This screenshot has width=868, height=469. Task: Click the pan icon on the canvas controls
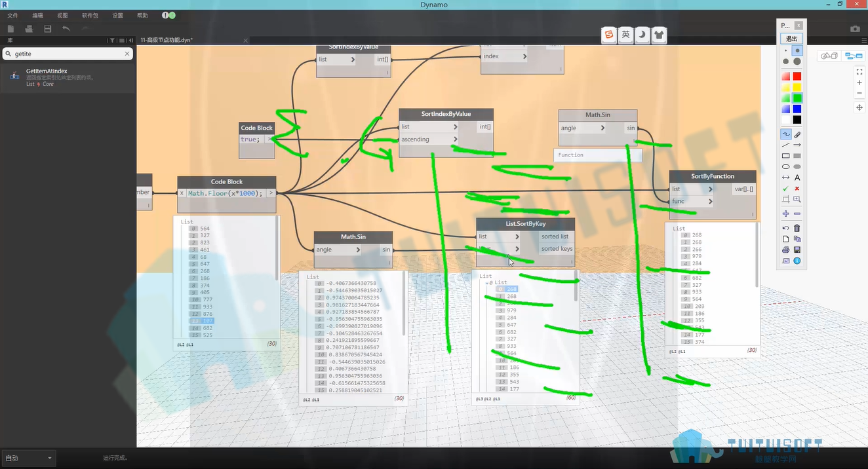point(859,107)
